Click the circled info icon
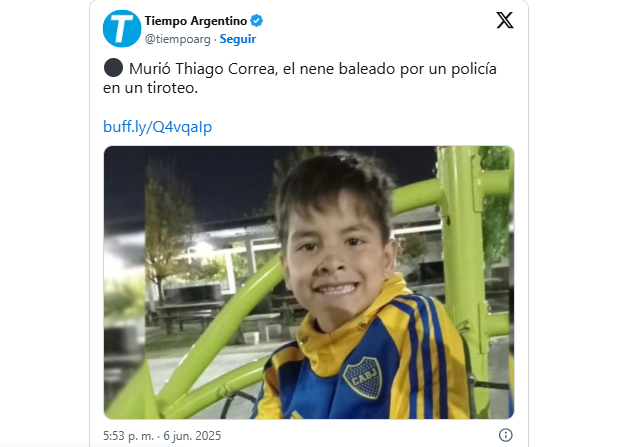 coord(505,435)
